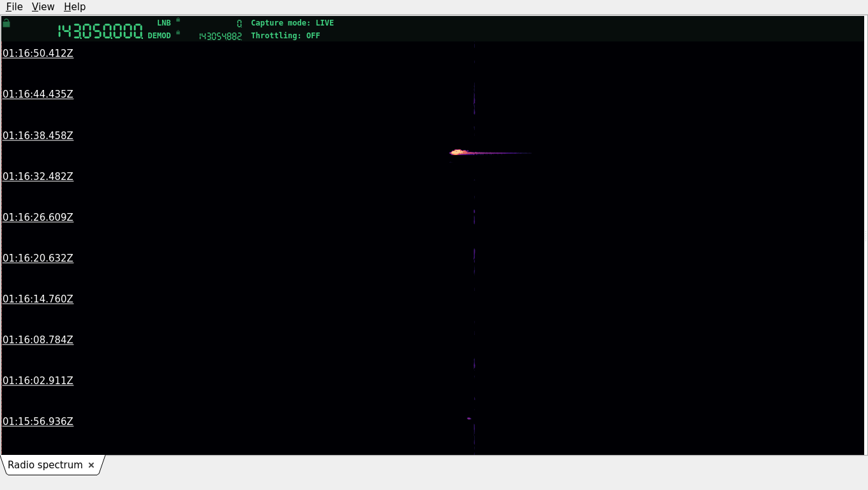Click the LNB frequency value 0

click(239, 24)
